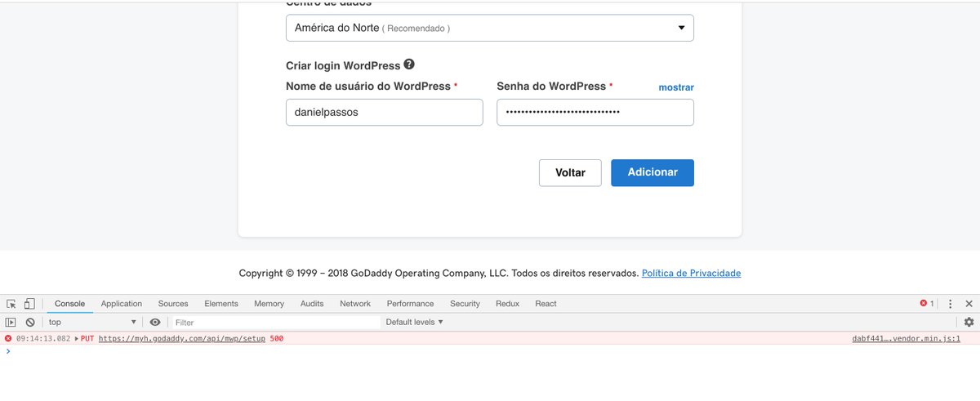The width and height of the screenshot is (980, 401).
Task: Click the 09:14:13.082 timestamp text
Action: point(43,338)
